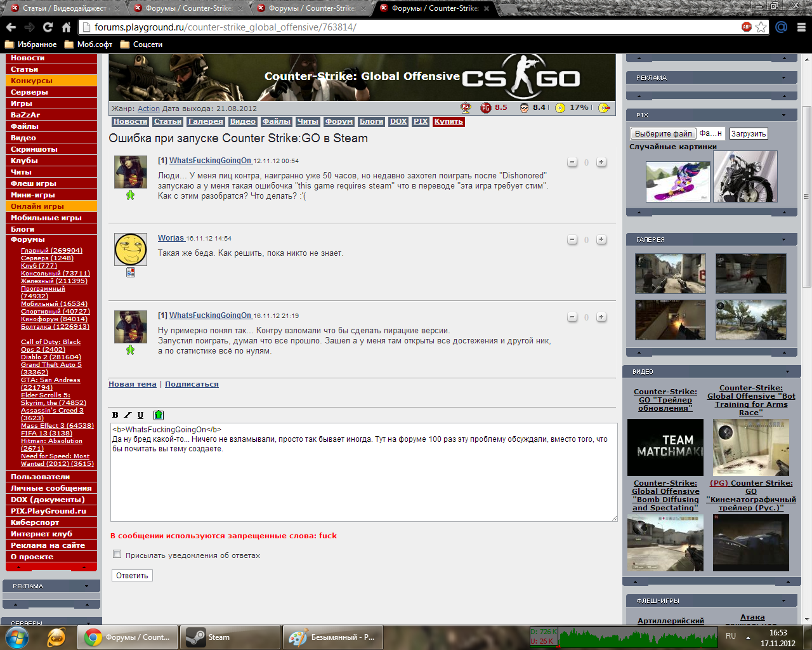812x650 pixels.
Task: Open the Chrome menu icon
Action: [x=801, y=27]
